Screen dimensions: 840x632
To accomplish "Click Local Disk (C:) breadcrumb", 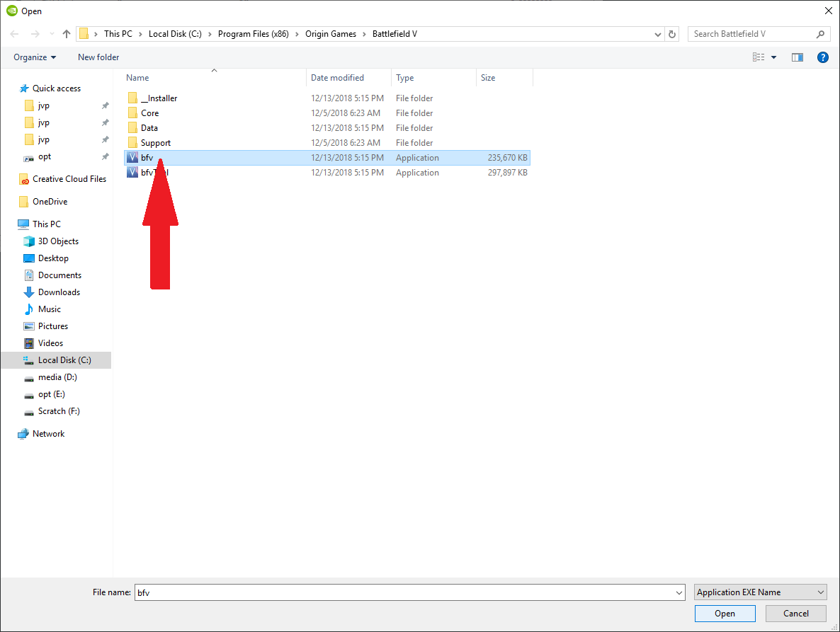I will (x=175, y=34).
